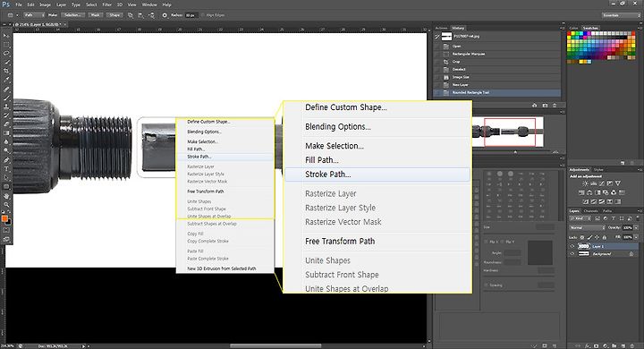Select the Brush tool

click(6, 98)
